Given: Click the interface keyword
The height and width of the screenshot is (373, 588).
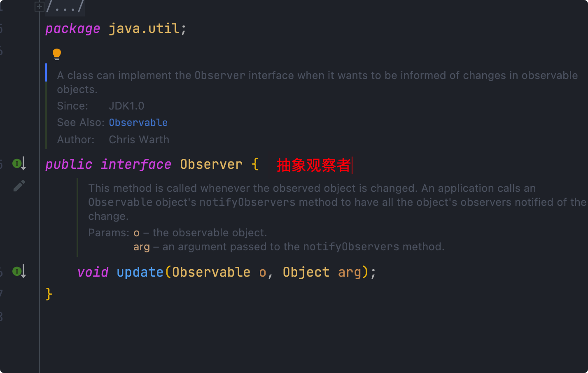Looking at the screenshot, I should tap(136, 164).
